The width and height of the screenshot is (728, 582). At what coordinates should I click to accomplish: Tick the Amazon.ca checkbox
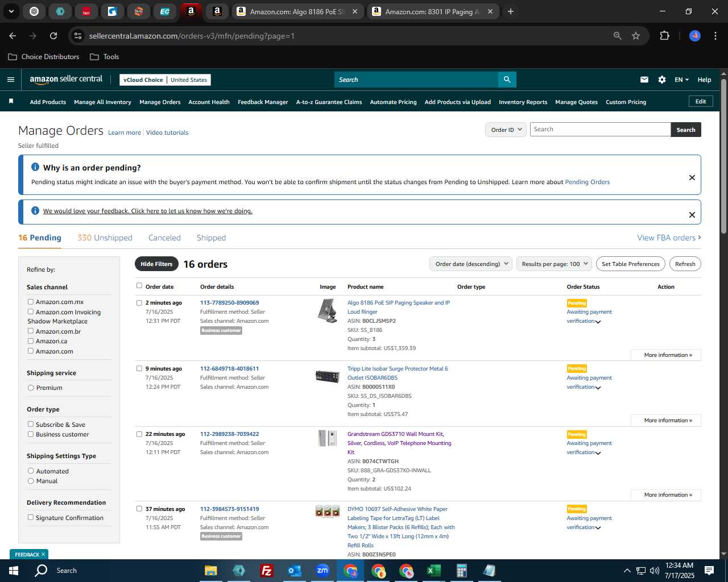pos(31,341)
